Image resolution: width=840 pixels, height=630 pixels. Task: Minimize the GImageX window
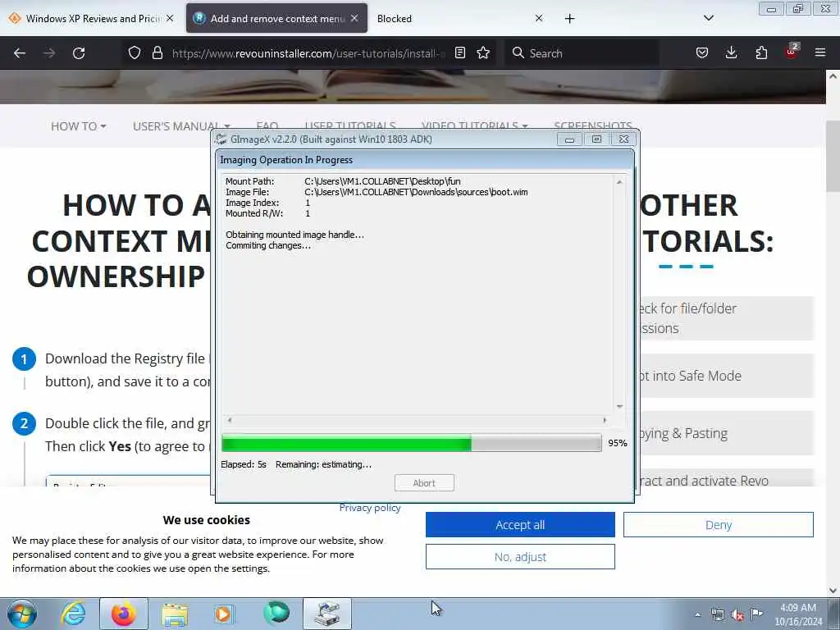click(569, 139)
